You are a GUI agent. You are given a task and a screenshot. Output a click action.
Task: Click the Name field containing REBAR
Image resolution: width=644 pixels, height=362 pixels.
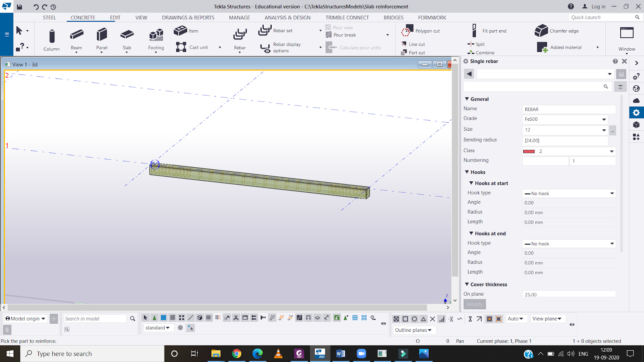(569, 109)
